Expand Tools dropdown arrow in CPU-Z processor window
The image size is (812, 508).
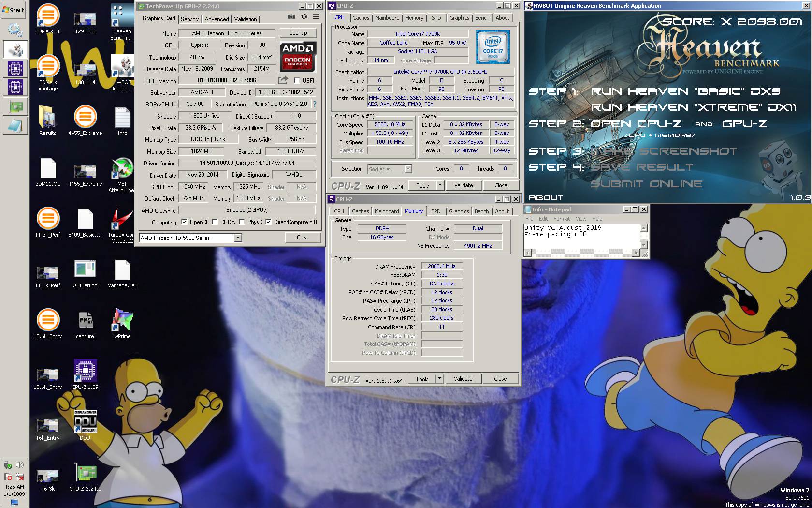(440, 185)
